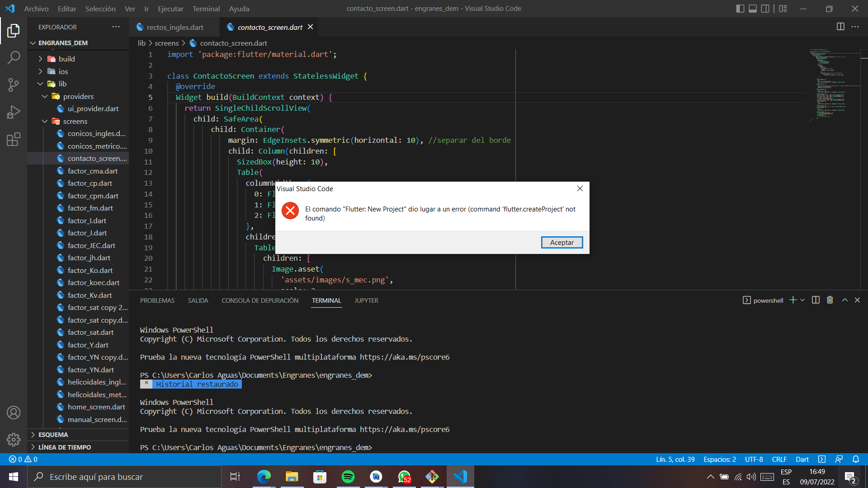Switch to the JUPYTER panel tab

(x=366, y=300)
